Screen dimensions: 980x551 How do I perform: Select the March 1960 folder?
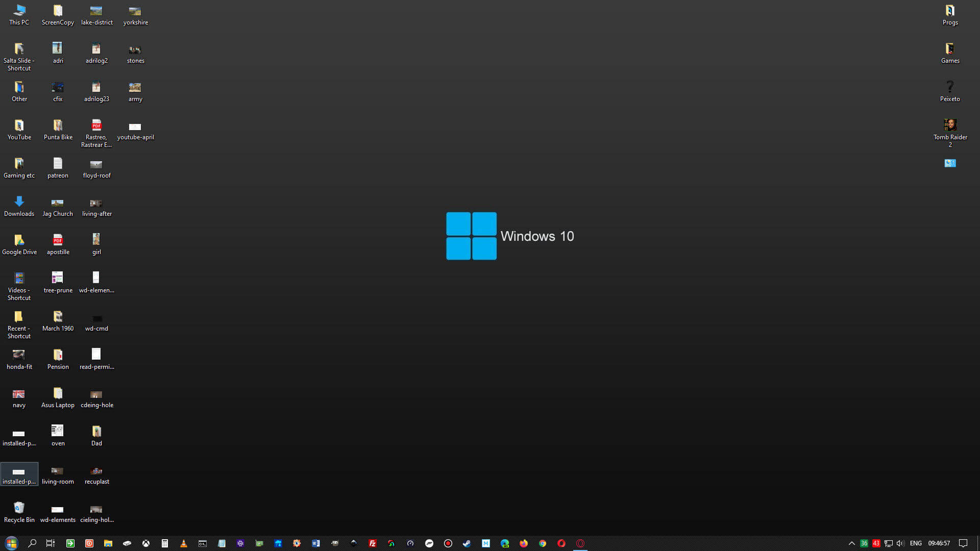pyautogui.click(x=58, y=321)
